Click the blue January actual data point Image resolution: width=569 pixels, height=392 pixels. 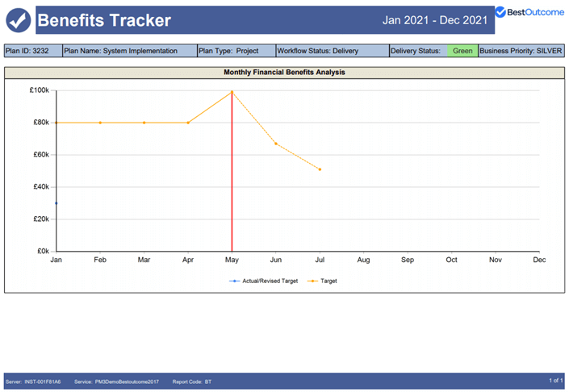pyautogui.click(x=56, y=203)
